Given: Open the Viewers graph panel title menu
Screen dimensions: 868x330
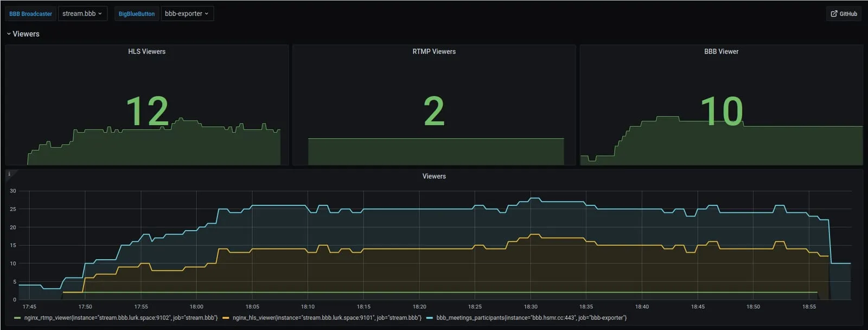Looking at the screenshot, I should [x=434, y=176].
